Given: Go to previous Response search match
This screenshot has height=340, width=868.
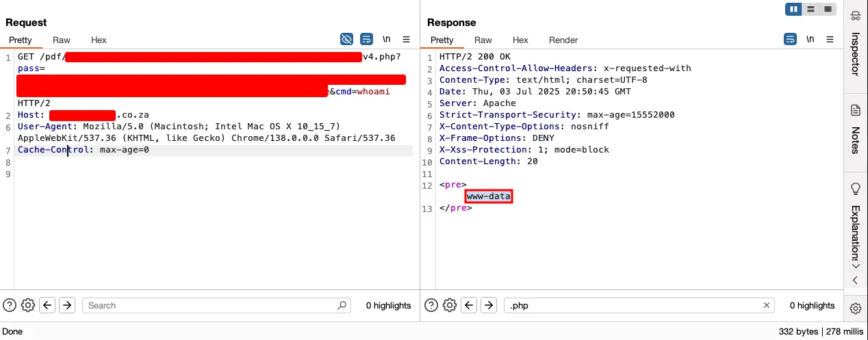Looking at the screenshot, I should click(x=469, y=305).
